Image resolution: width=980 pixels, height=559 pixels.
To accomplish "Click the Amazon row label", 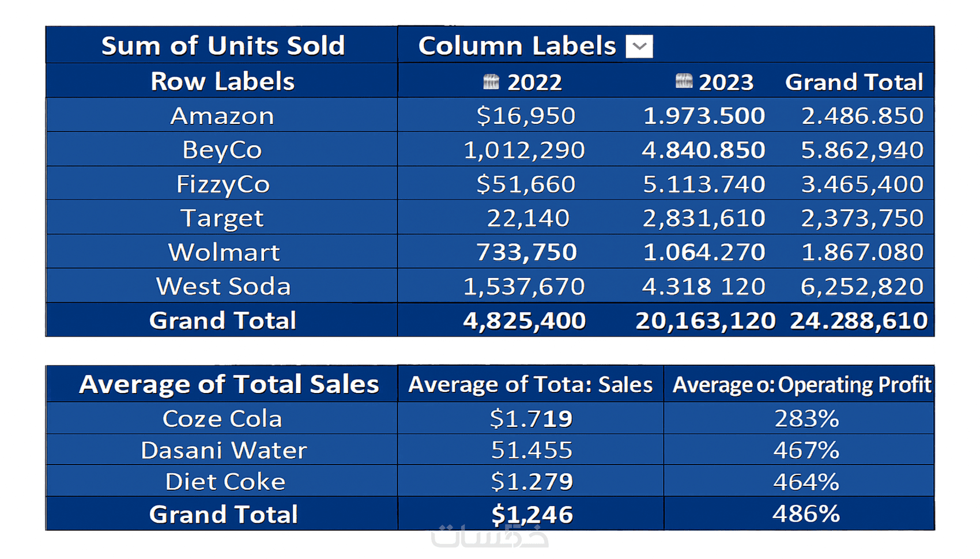I will coord(223,116).
